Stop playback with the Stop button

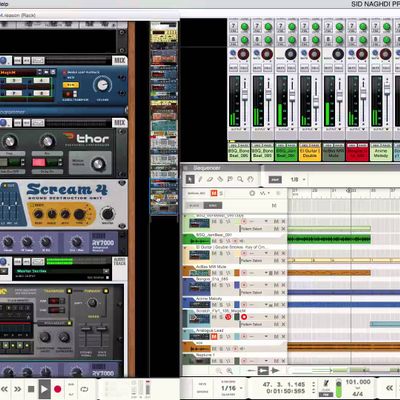31,389
